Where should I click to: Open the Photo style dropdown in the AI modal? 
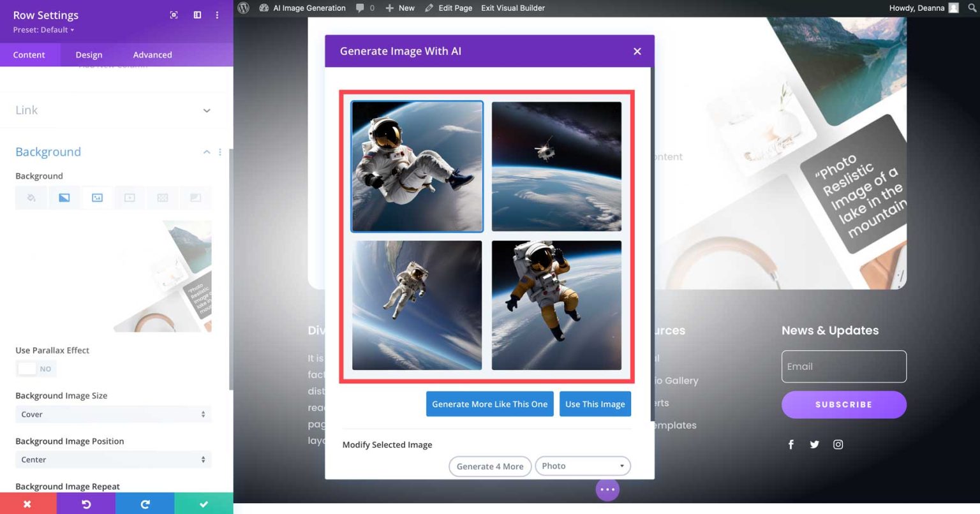tap(582, 466)
